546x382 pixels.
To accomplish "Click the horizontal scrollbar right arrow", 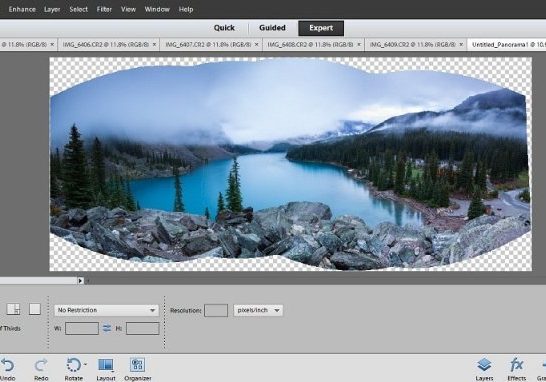I will (80, 281).
